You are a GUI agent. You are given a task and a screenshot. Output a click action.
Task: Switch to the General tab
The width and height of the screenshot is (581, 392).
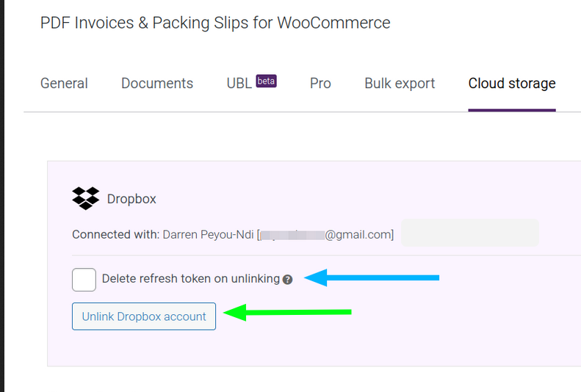tap(64, 83)
